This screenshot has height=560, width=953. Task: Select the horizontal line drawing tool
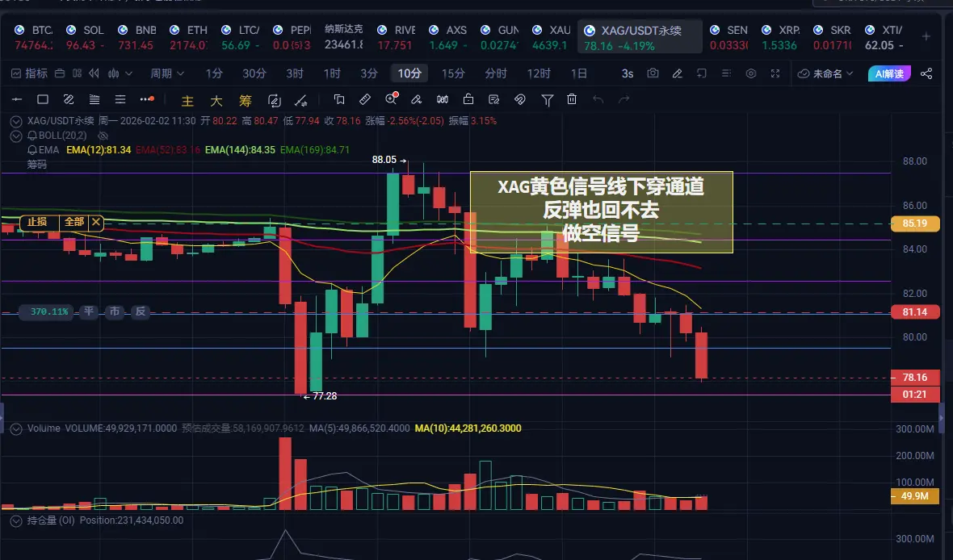click(17, 99)
